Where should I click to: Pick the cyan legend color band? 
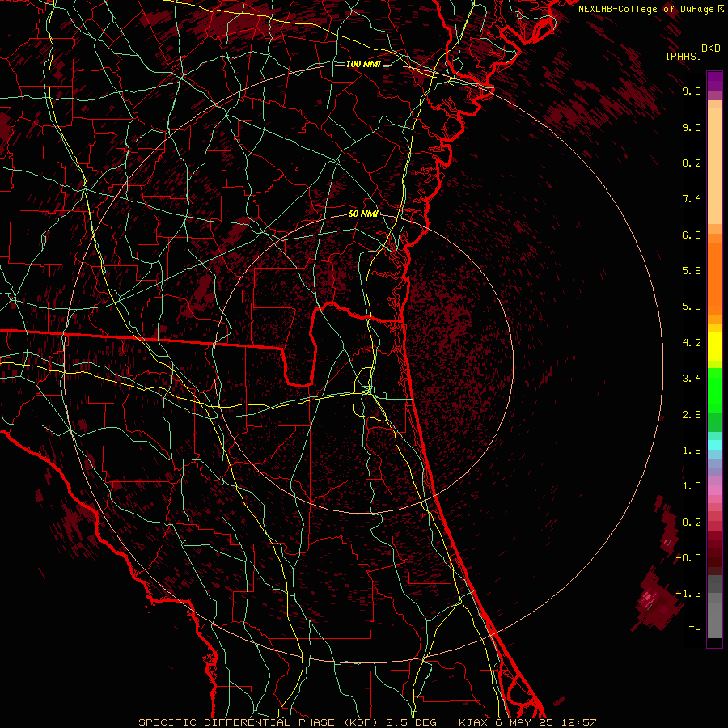pos(714,445)
